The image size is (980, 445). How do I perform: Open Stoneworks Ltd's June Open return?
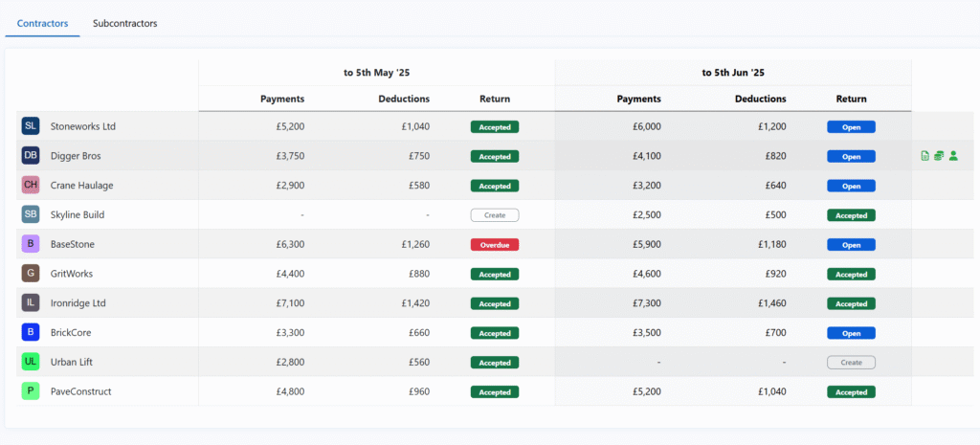851,126
